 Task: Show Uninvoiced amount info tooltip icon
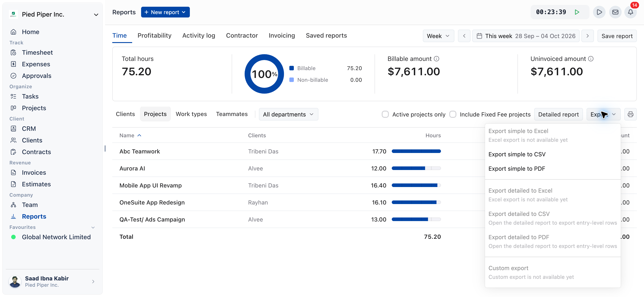pos(591,59)
